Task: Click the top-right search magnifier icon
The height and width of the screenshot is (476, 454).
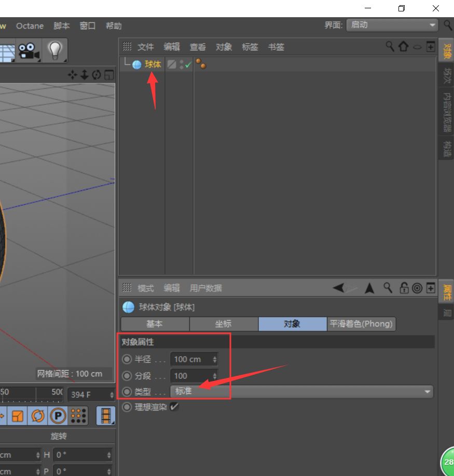Action: pyautogui.click(x=448, y=25)
